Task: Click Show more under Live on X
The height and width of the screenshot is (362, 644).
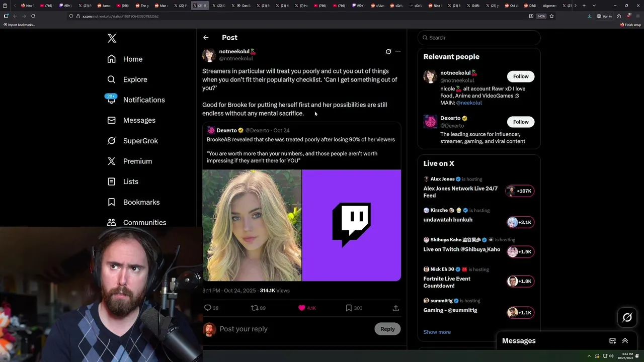Action: click(437, 332)
